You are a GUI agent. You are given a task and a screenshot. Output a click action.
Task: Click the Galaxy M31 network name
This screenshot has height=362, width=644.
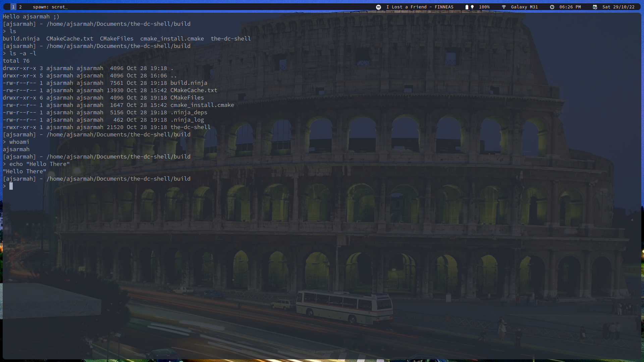tap(524, 7)
